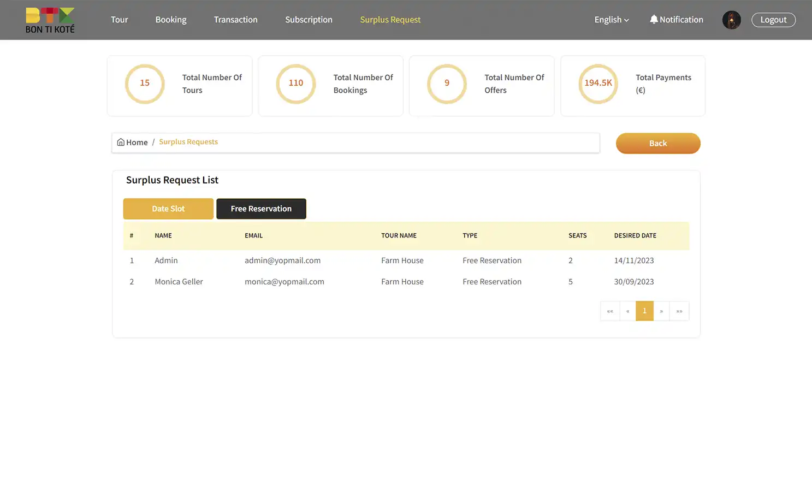The height and width of the screenshot is (504, 812).
Task: Click the Total Number Of Tours circle
Action: point(145,84)
